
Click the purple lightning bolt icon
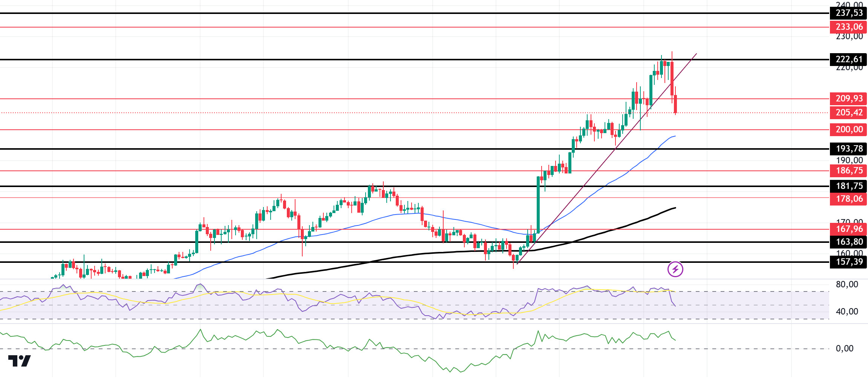675,269
